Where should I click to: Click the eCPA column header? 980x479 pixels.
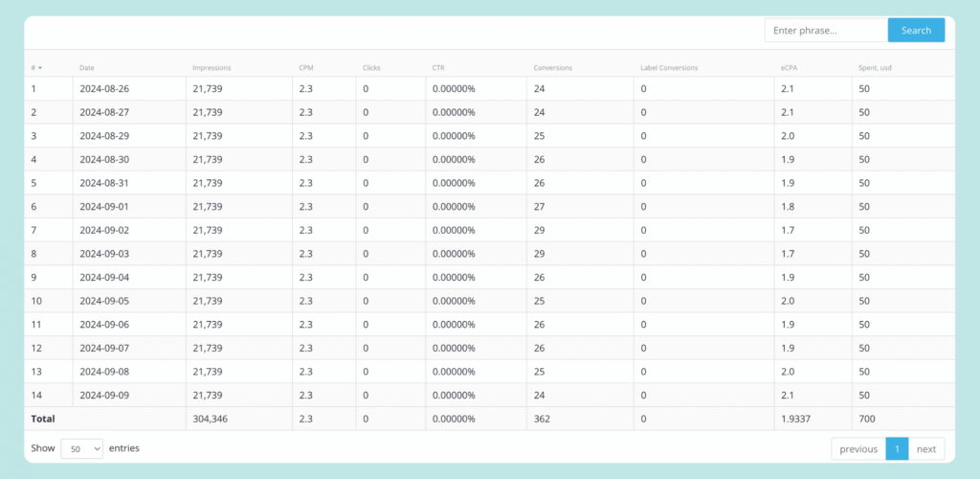[x=789, y=67]
